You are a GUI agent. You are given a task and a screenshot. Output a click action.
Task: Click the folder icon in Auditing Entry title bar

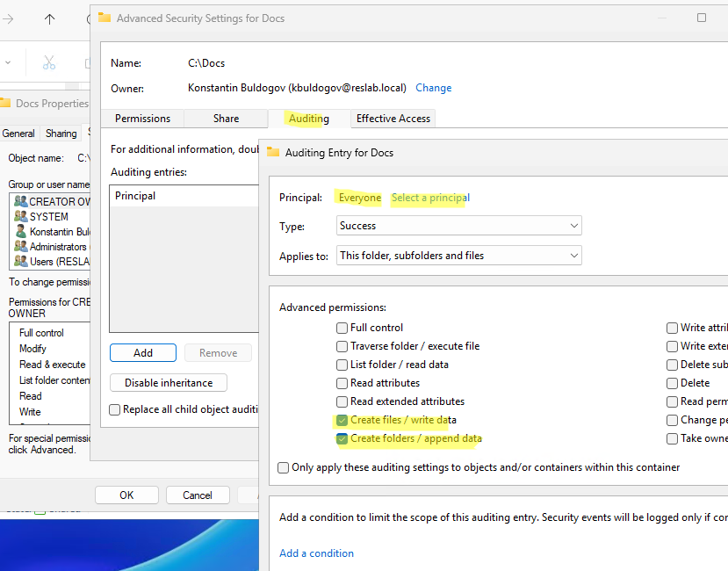tap(273, 152)
